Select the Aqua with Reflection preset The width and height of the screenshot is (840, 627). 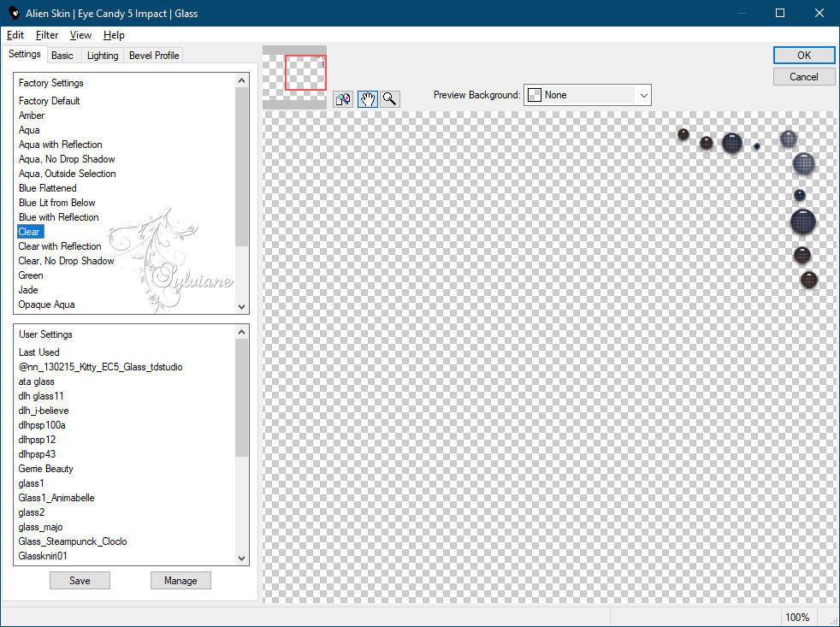point(60,145)
